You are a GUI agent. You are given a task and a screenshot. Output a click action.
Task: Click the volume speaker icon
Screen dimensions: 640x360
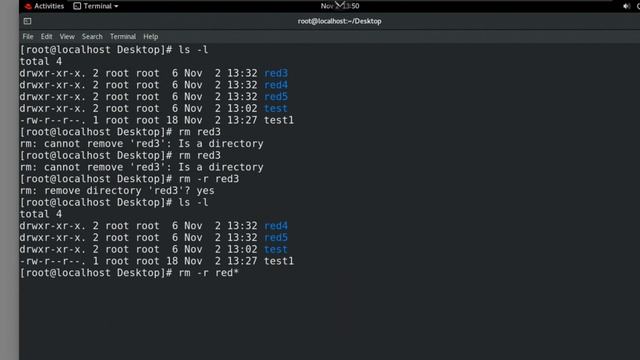[626, 6]
